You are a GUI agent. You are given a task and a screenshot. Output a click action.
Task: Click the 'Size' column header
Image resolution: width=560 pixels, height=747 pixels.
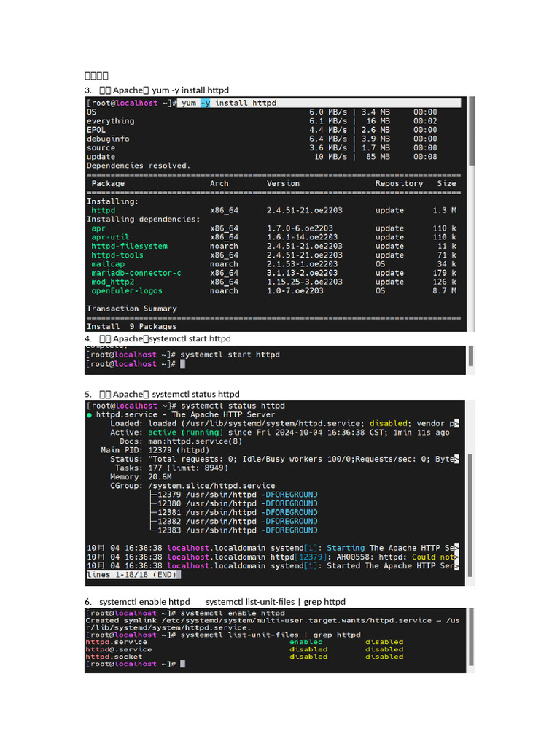447,183
